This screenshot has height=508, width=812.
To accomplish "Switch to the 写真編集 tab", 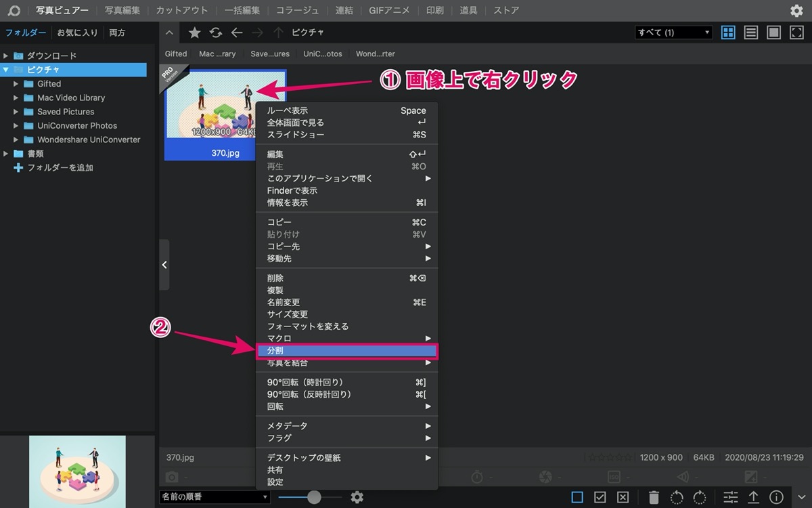I will pos(122,10).
